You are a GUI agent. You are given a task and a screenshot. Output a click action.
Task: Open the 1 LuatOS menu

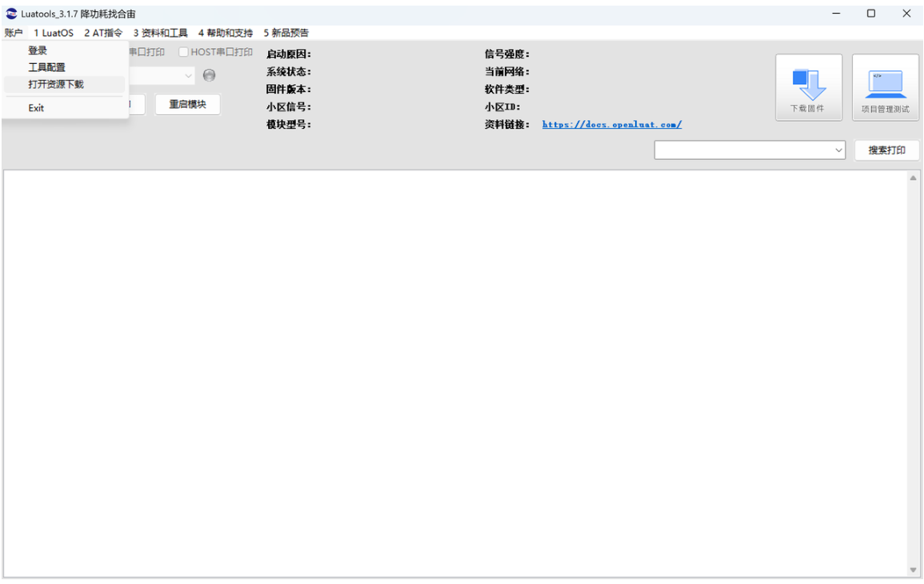point(53,32)
